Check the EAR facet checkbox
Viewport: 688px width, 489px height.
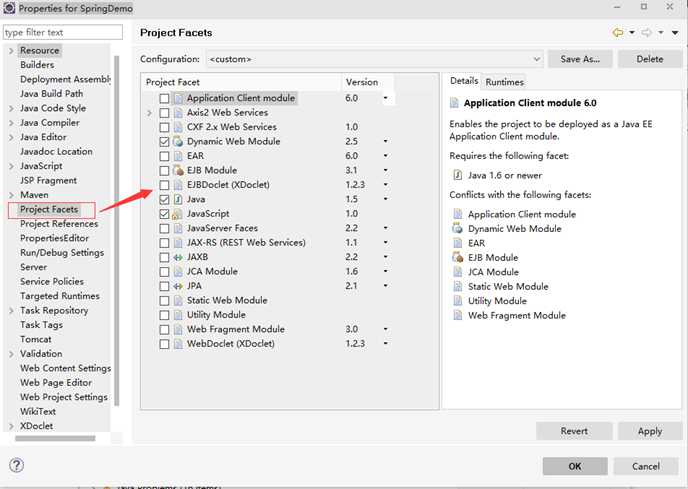pos(164,156)
